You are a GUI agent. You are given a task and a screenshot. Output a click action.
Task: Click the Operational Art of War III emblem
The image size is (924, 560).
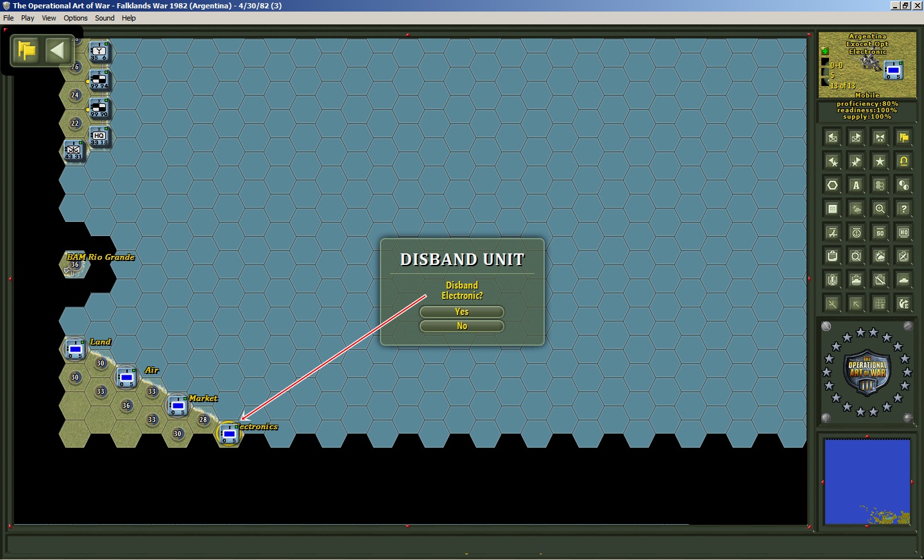coord(867,372)
